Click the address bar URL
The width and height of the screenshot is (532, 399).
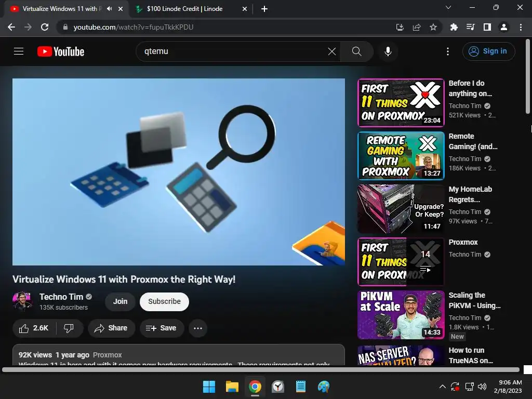pyautogui.click(x=134, y=27)
